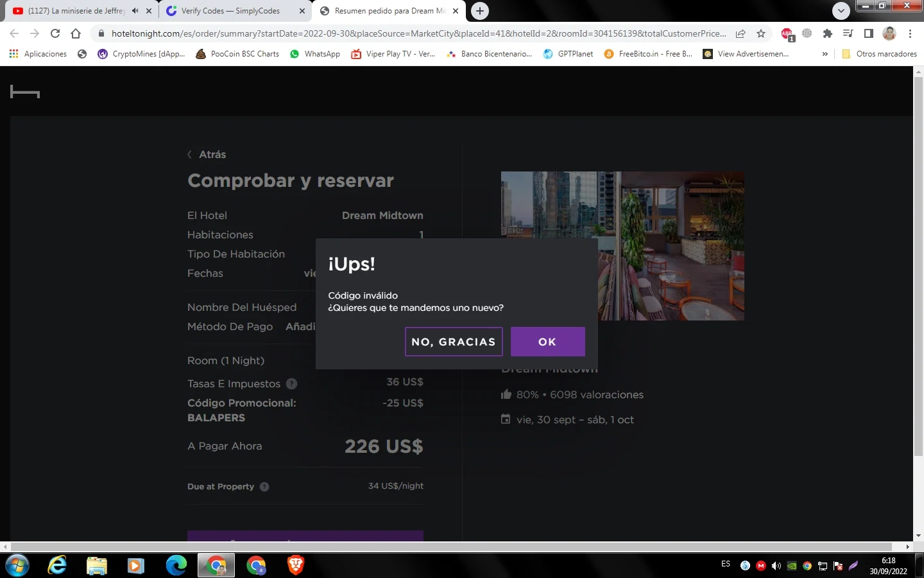The image size is (924, 578).
Task: Open the PooCoin BSC Charts bookmark
Action: [237, 54]
